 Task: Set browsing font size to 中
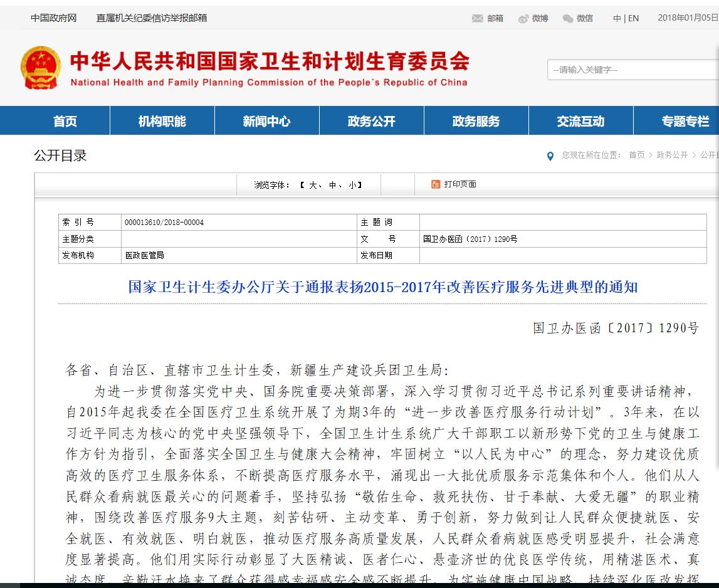pos(332,185)
